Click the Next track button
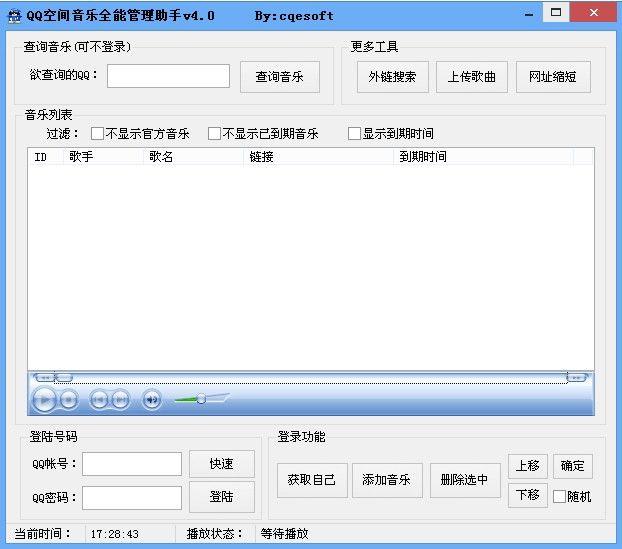The width and height of the screenshot is (622, 549). (x=121, y=399)
